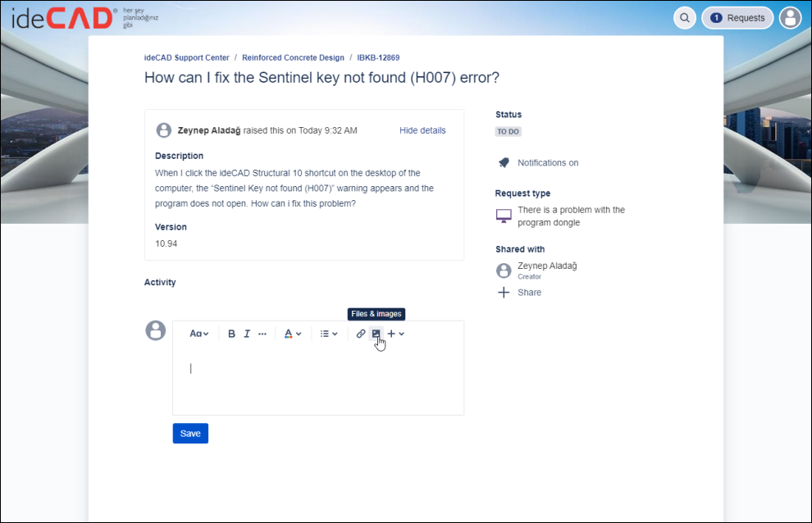Viewport: 812px width, 523px height.
Task: Expand the list options chevron
Action: pyautogui.click(x=335, y=334)
